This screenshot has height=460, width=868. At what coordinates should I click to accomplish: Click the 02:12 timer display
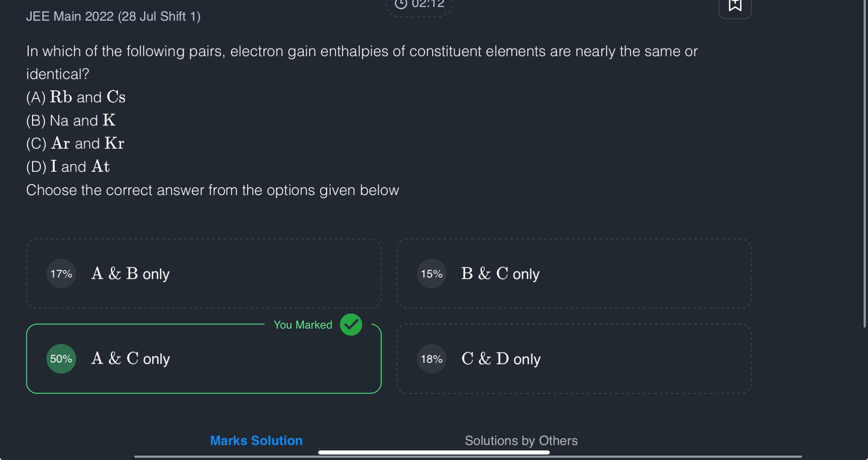428,4
